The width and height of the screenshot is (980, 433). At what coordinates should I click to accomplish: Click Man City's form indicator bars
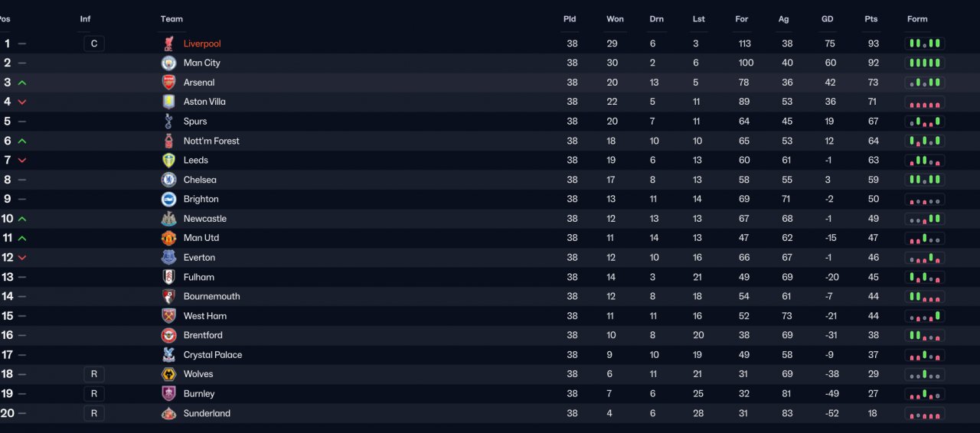coord(925,63)
